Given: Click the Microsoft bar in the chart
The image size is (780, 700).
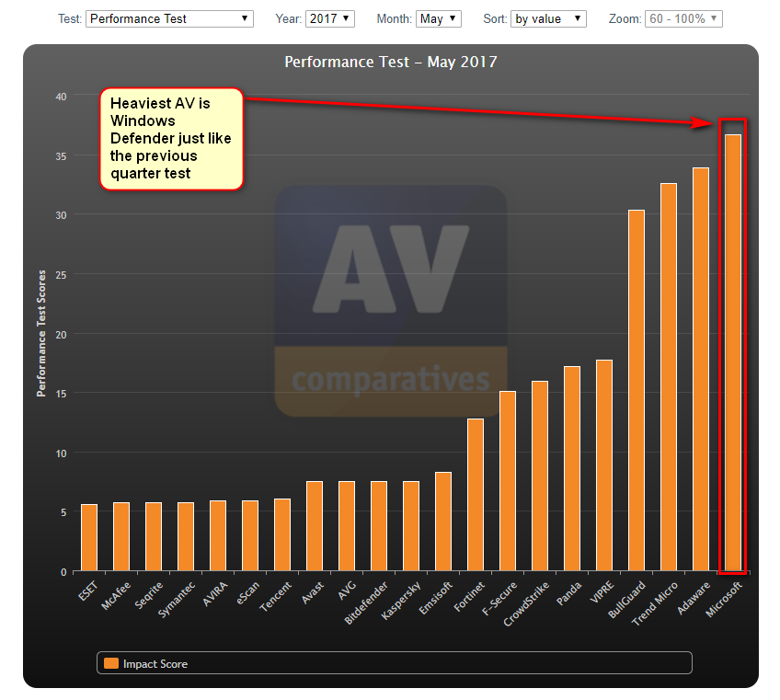Looking at the screenshot, I should 733,352.
